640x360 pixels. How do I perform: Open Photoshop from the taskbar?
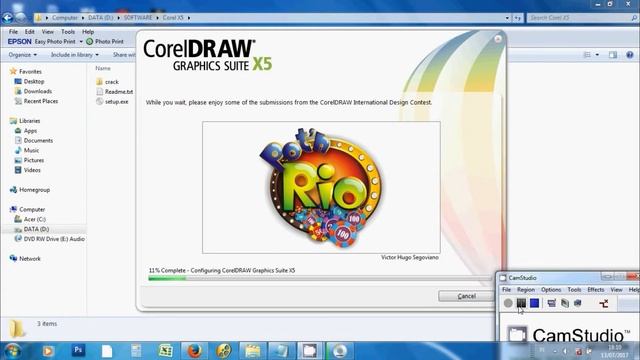[78, 350]
